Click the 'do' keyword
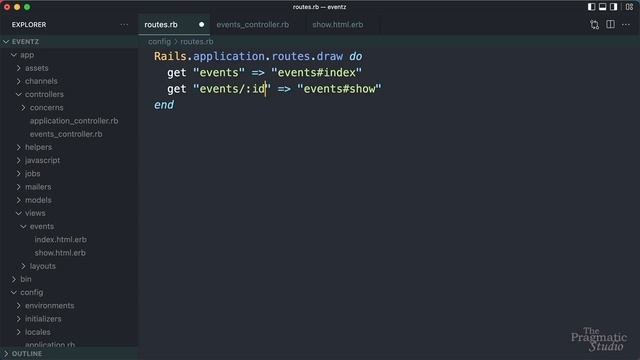 pyautogui.click(x=355, y=56)
